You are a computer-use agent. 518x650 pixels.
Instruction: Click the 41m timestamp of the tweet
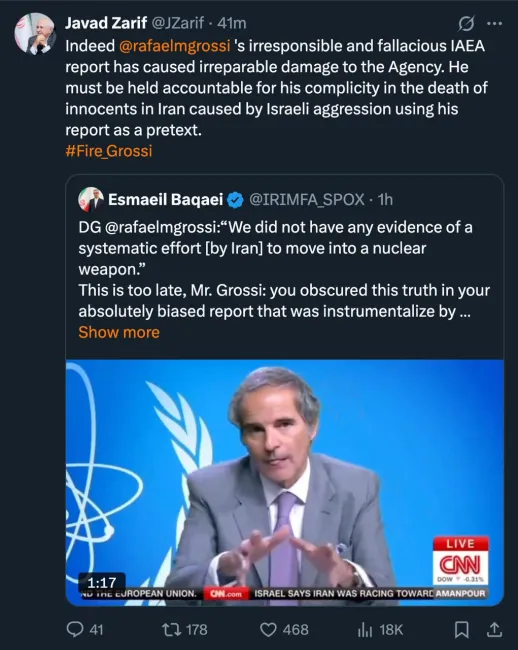click(x=232, y=23)
